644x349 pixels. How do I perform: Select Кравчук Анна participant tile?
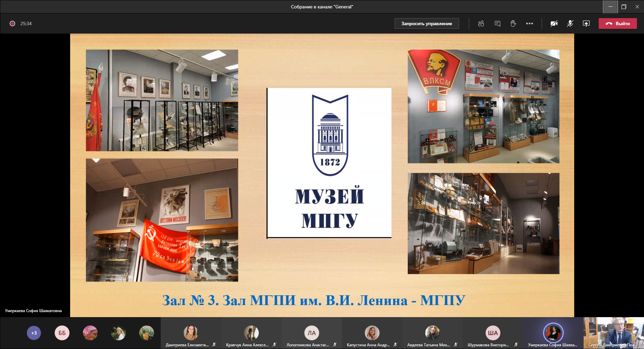[x=251, y=333]
